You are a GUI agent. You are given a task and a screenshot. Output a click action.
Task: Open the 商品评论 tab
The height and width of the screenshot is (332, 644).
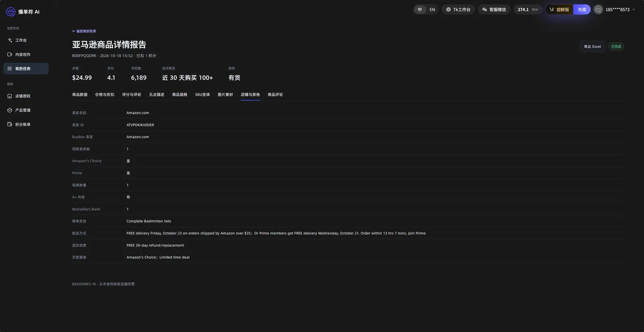pos(275,95)
